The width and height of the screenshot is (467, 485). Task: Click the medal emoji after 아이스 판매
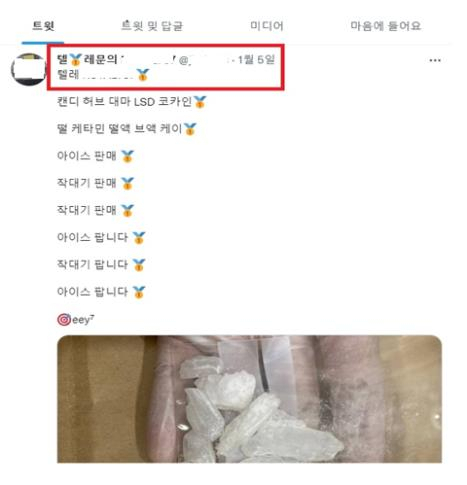tap(127, 156)
